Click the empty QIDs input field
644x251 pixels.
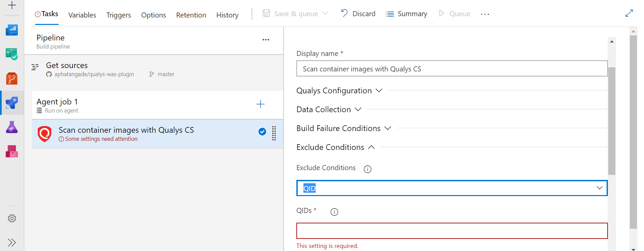(x=452, y=231)
